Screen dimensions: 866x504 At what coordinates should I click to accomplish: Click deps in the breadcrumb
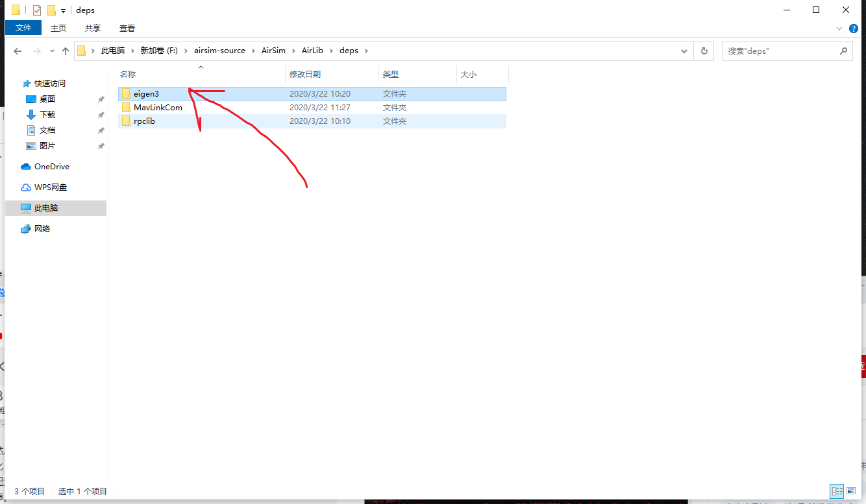point(349,51)
